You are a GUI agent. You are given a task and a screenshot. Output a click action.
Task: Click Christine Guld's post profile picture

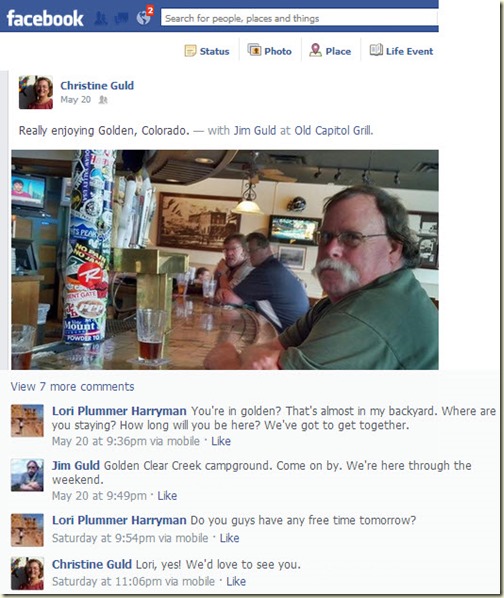(36, 92)
